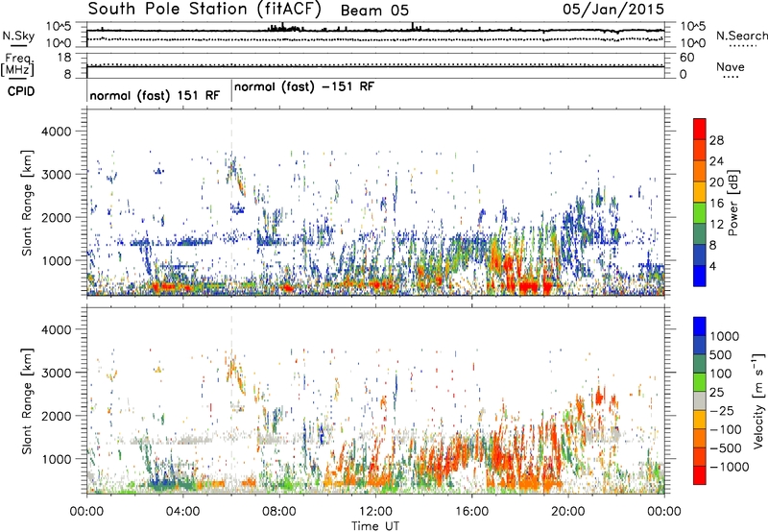Click the '-1000' tick on Velocity colorbar
The height and width of the screenshot is (532, 768).
point(730,467)
